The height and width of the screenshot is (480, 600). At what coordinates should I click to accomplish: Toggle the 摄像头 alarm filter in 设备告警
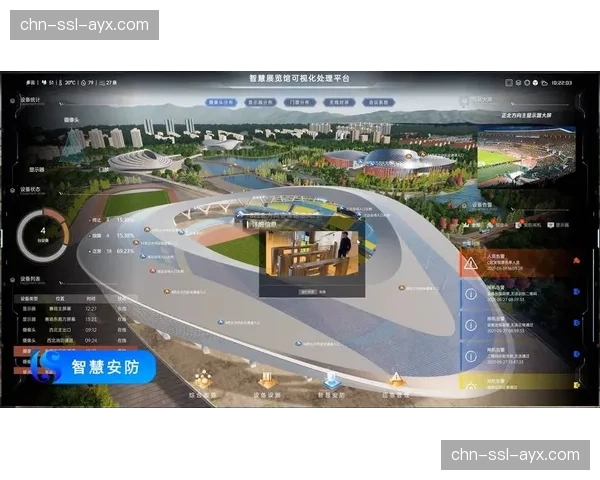pos(498,225)
